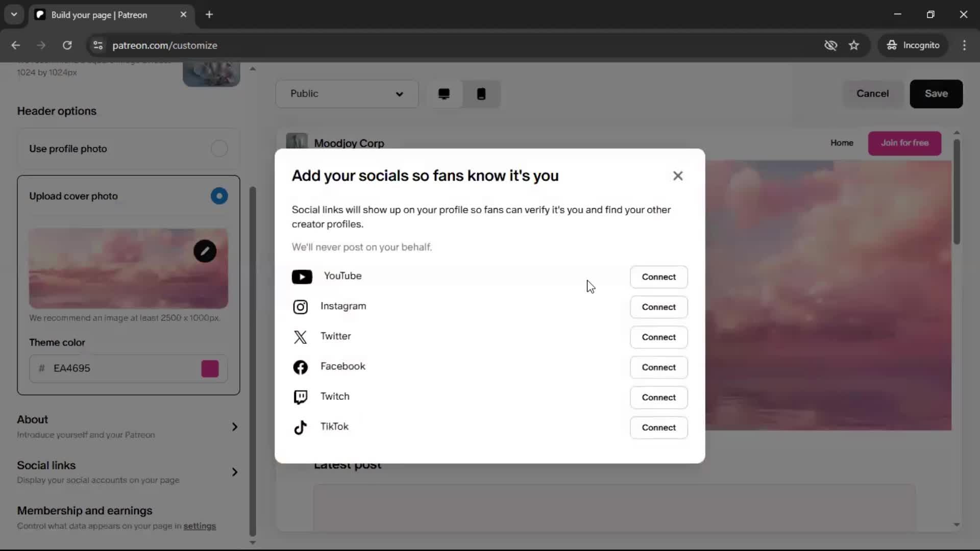The width and height of the screenshot is (980, 551).
Task: Click the preview scroll down arrow
Action: point(957,524)
